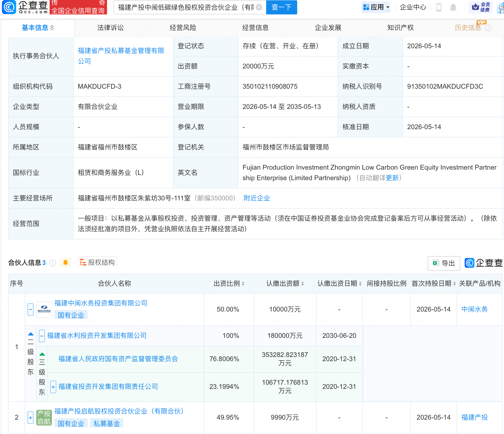Open 中闽水务 related product link
This screenshot has width=504, height=434.
tap(474, 309)
